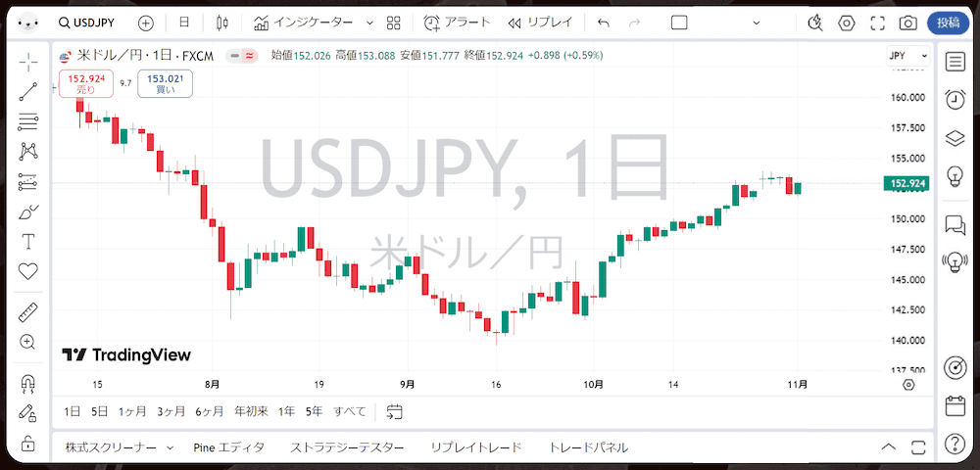
Task: Click the 投稿 publish button
Action: click(948, 23)
